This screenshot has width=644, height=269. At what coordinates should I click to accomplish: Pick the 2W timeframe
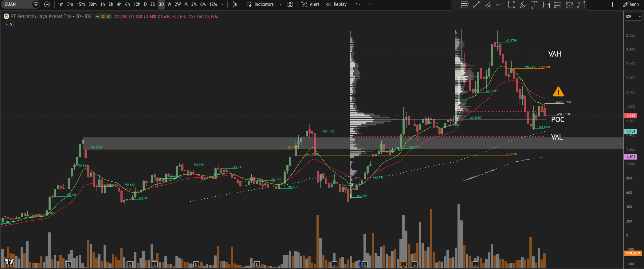[x=178, y=4]
